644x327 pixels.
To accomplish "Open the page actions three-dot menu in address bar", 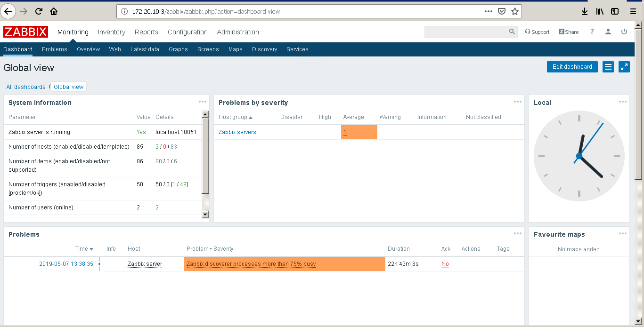I will 489,11.
